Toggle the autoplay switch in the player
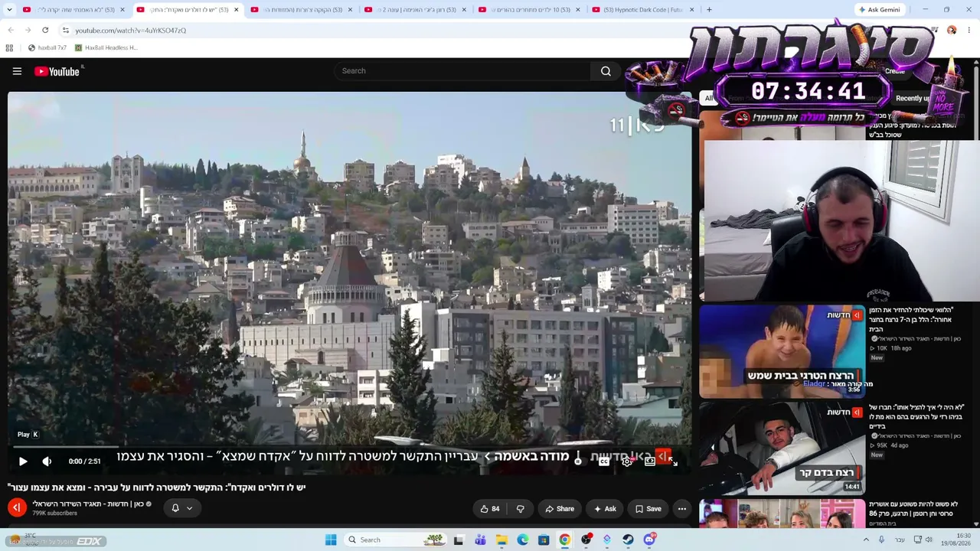Image resolution: width=980 pixels, height=551 pixels. [580, 461]
